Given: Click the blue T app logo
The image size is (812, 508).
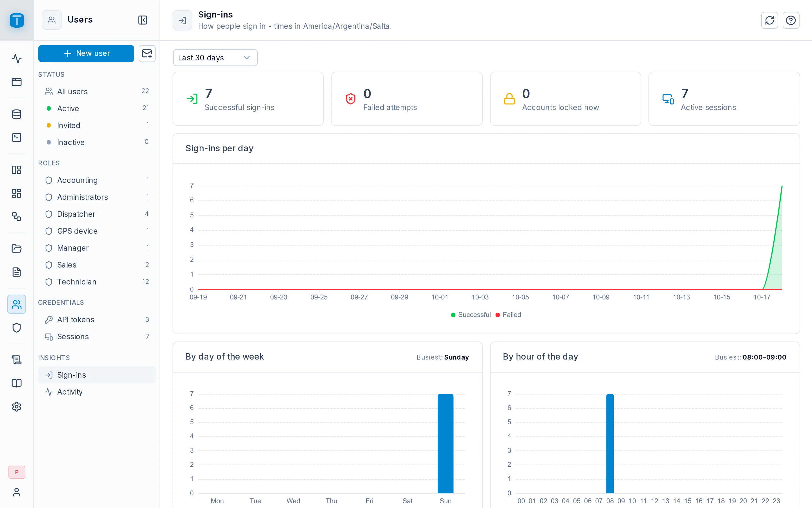Looking at the screenshot, I should tap(16, 20).
